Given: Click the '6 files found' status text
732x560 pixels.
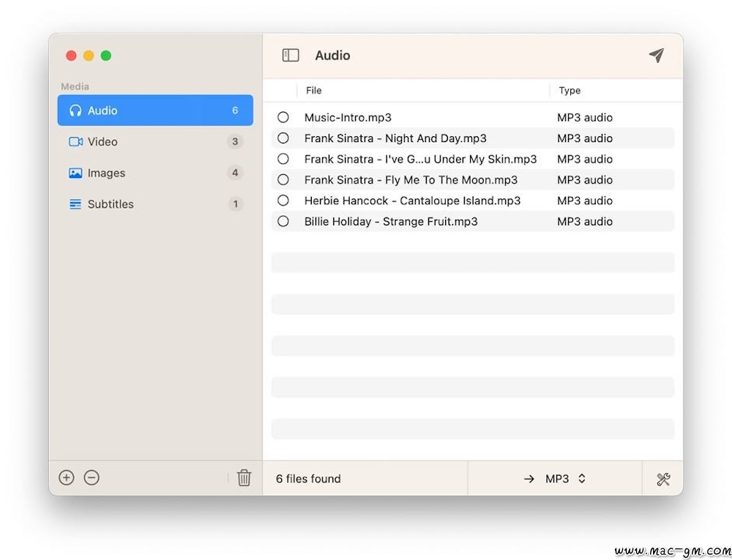Looking at the screenshot, I should (308, 478).
